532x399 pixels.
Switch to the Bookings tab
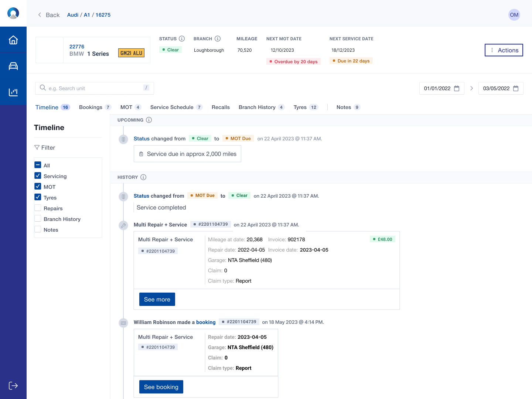tap(91, 107)
